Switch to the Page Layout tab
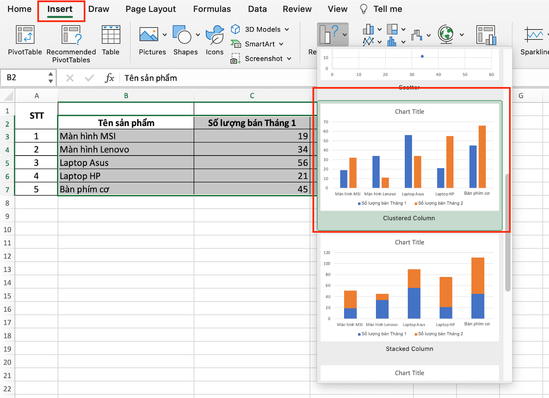 151,9
